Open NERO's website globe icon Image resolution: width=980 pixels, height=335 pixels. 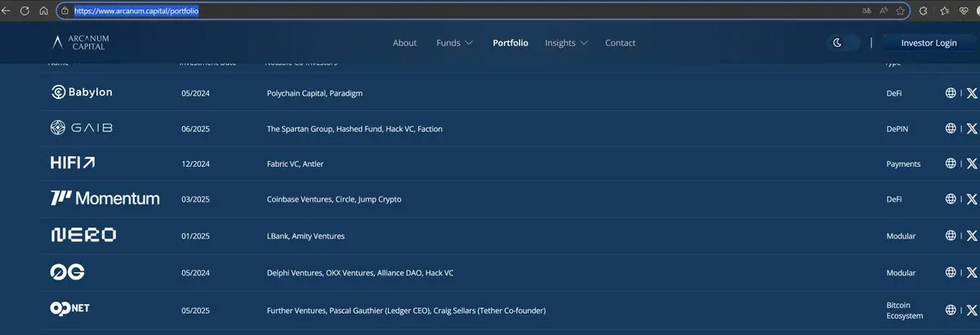[951, 235]
